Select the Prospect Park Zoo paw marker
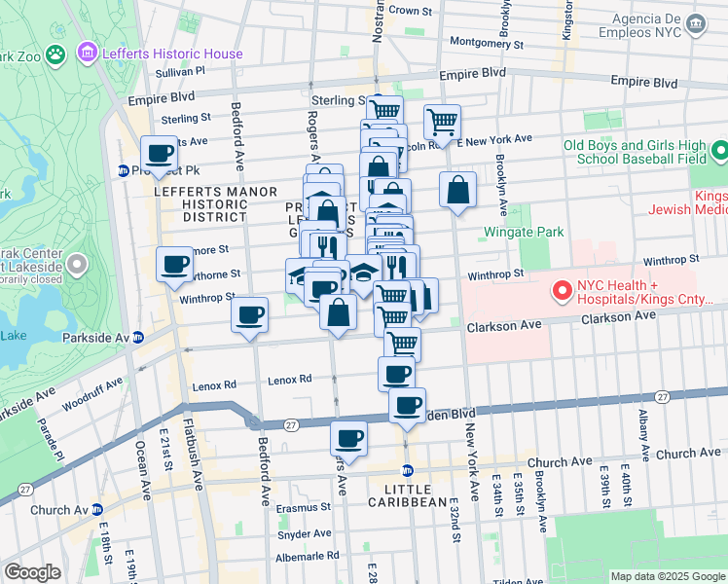The width and height of the screenshot is (728, 584). [x=55, y=55]
